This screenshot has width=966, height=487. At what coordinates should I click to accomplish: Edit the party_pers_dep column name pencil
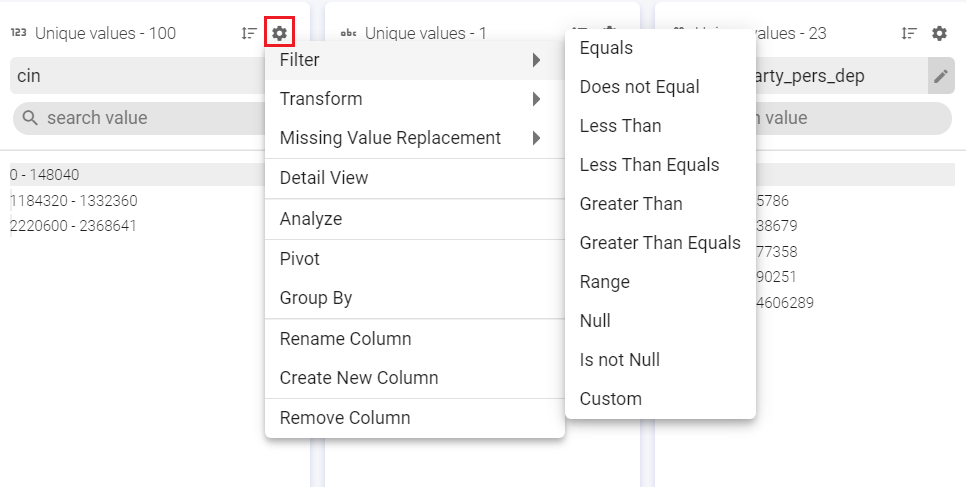[941, 76]
